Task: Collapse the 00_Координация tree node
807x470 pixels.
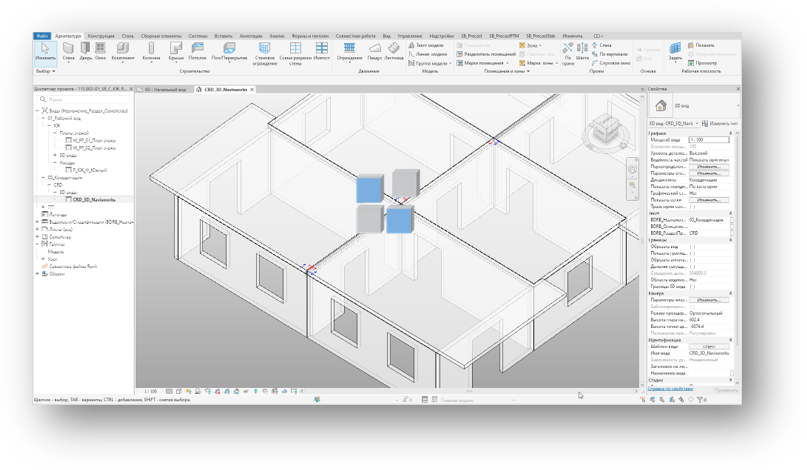Action: [x=42, y=177]
